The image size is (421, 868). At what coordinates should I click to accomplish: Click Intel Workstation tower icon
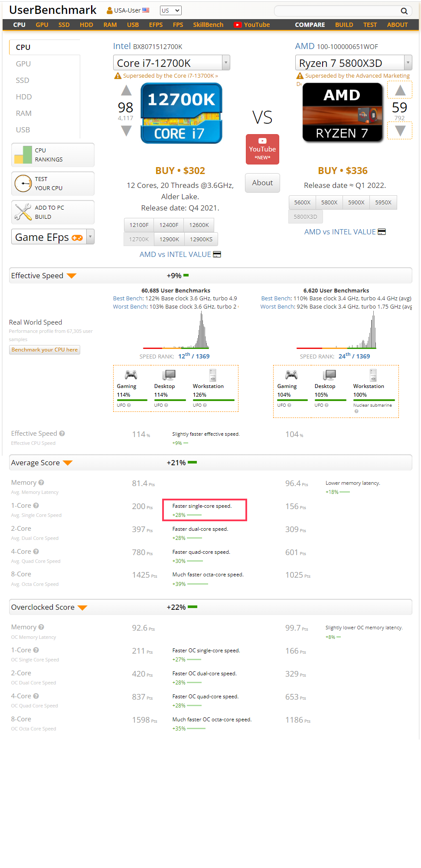coord(212,375)
